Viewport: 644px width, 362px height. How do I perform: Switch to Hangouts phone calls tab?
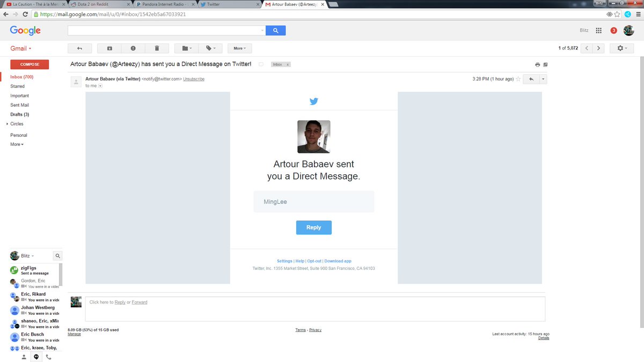coord(49,357)
